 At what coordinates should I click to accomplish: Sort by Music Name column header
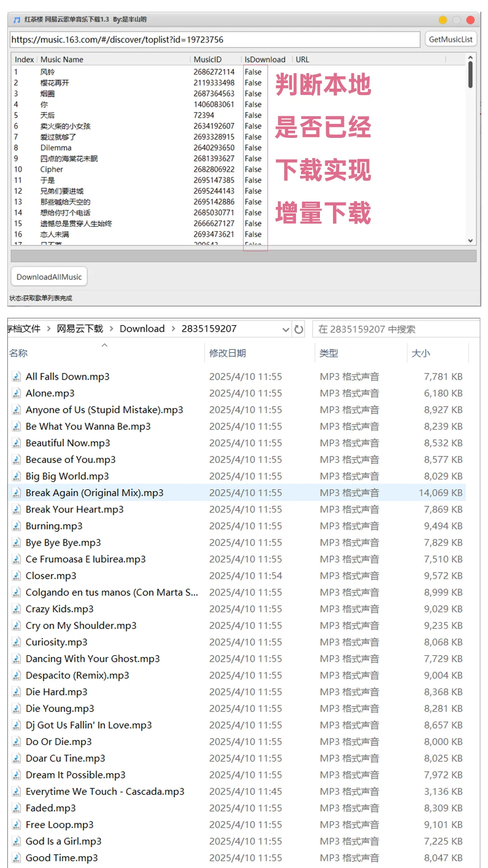[62, 59]
